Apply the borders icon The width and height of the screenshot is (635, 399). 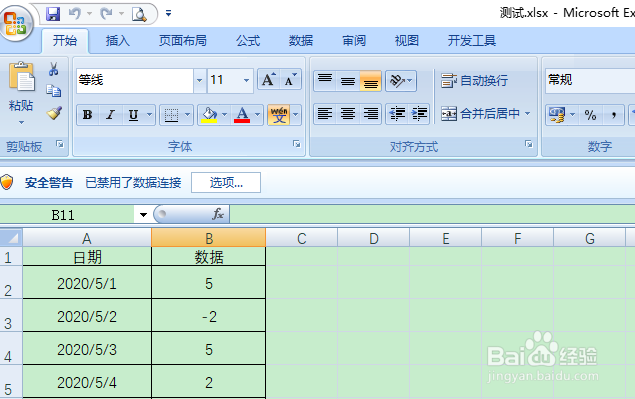[x=172, y=115]
